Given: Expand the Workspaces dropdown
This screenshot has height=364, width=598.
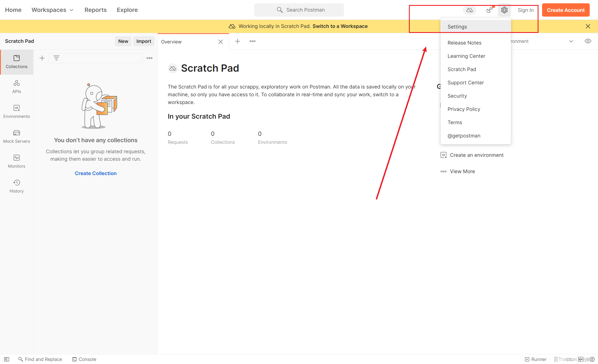Looking at the screenshot, I should pyautogui.click(x=53, y=10).
